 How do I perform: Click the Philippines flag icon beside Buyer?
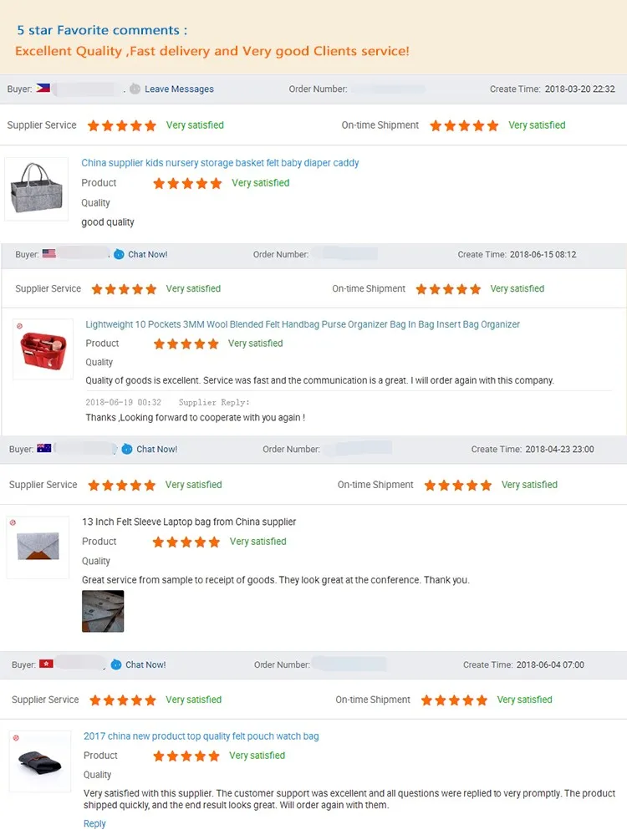click(x=43, y=89)
